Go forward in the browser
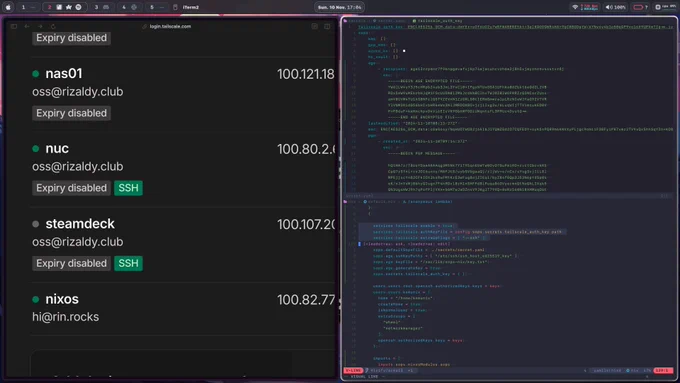The width and height of the screenshot is (680, 383). [x=40, y=26]
